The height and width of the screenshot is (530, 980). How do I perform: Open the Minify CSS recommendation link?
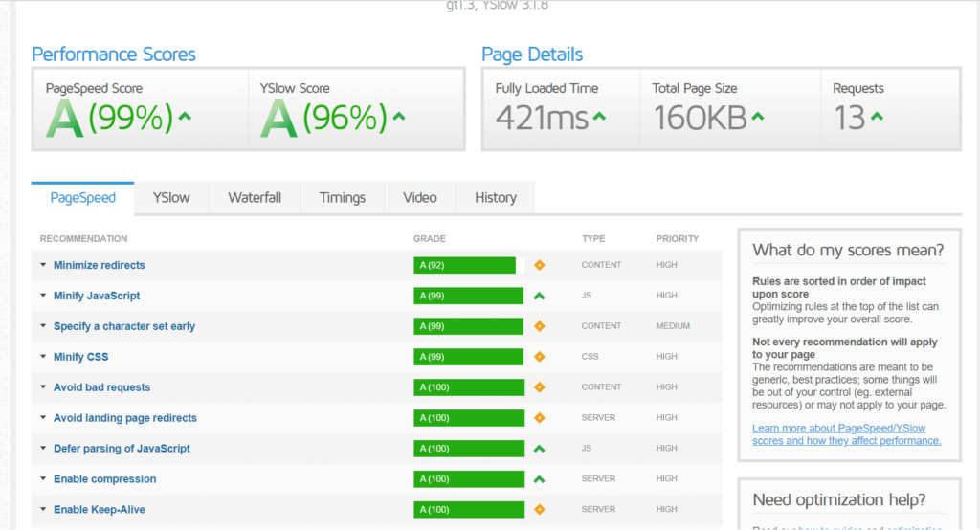point(80,357)
